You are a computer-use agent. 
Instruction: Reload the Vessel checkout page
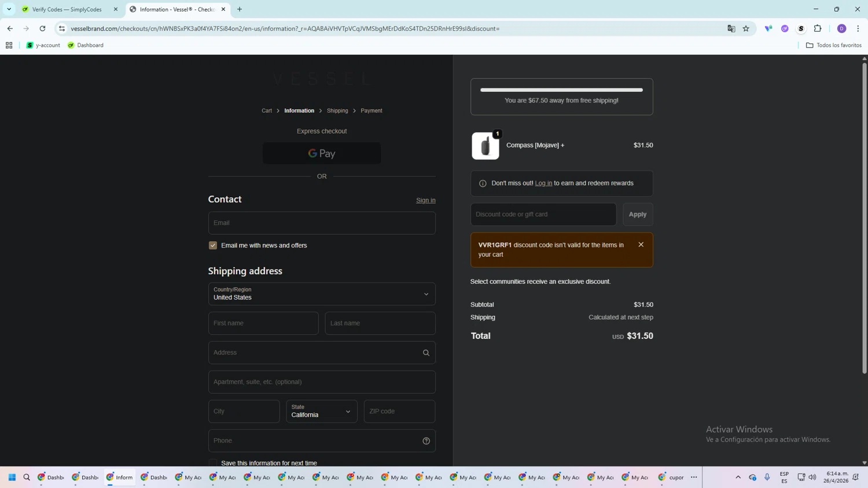[x=42, y=28]
